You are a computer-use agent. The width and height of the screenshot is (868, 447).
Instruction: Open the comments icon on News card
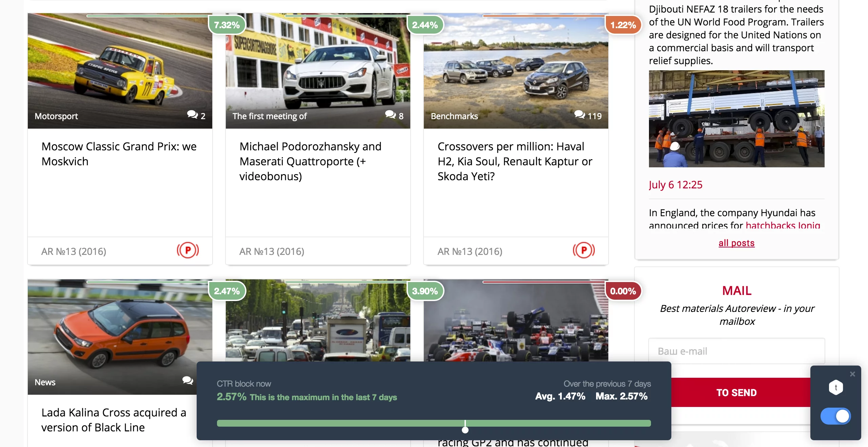(188, 381)
